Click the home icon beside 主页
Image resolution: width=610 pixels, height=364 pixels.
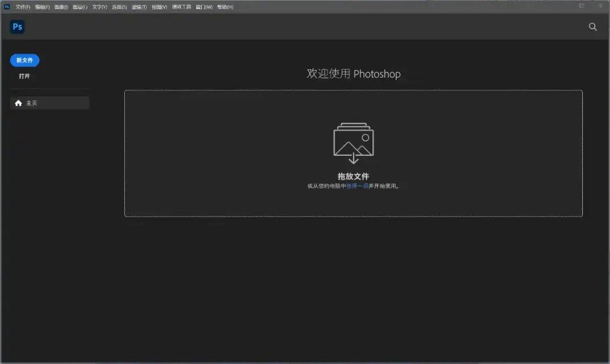[19, 103]
